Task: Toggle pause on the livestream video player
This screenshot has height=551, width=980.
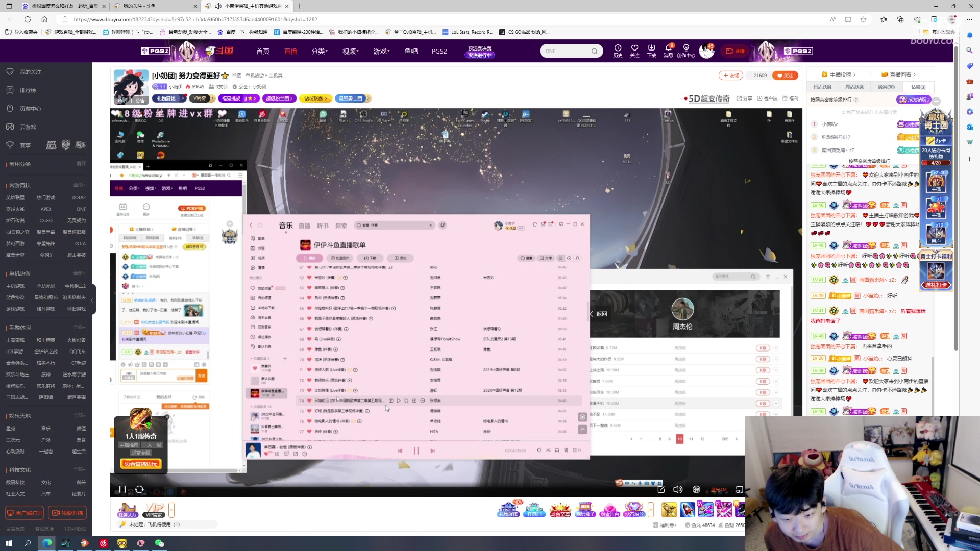Action: [x=122, y=489]
